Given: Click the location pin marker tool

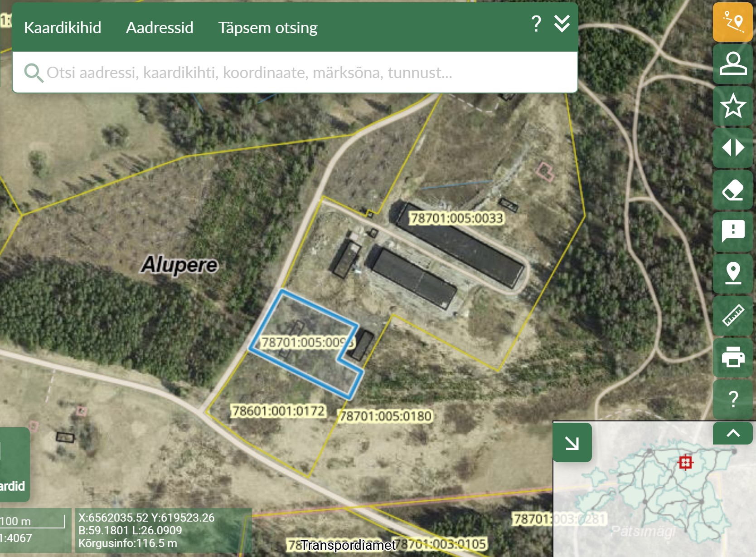Looking at the screenshot, I should (x=732, y=273).
